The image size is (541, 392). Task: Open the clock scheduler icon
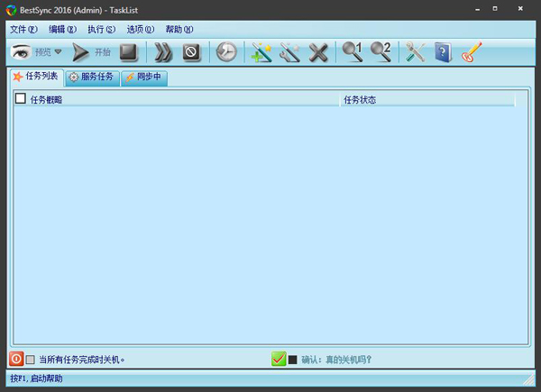226,52
